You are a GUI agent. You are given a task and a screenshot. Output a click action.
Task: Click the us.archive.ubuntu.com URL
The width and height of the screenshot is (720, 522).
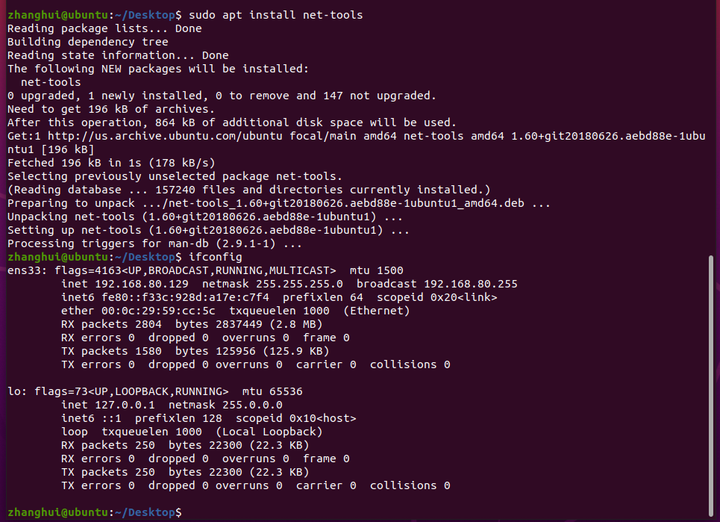[x=165, y=136]
